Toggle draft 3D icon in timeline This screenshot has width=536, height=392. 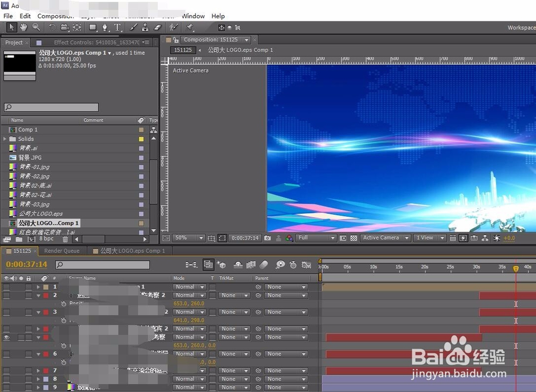click(221, 265)
